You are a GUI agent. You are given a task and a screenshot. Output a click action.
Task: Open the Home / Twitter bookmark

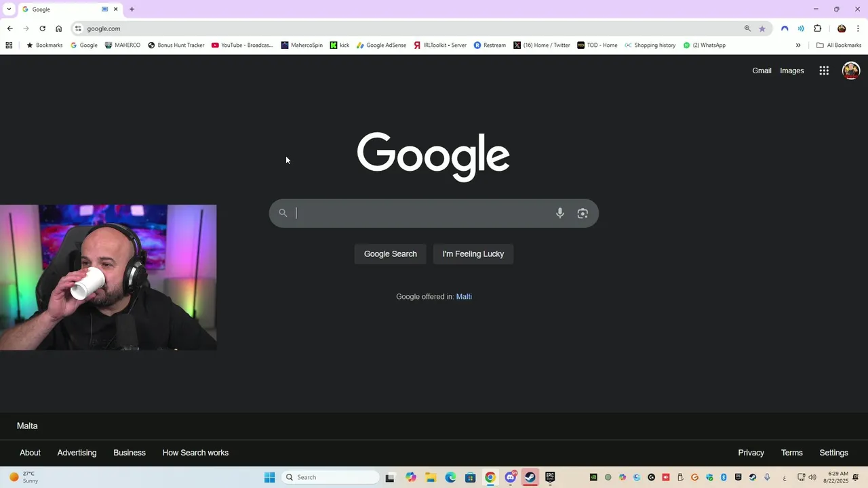pyautogui.click(x=542, y=45)
